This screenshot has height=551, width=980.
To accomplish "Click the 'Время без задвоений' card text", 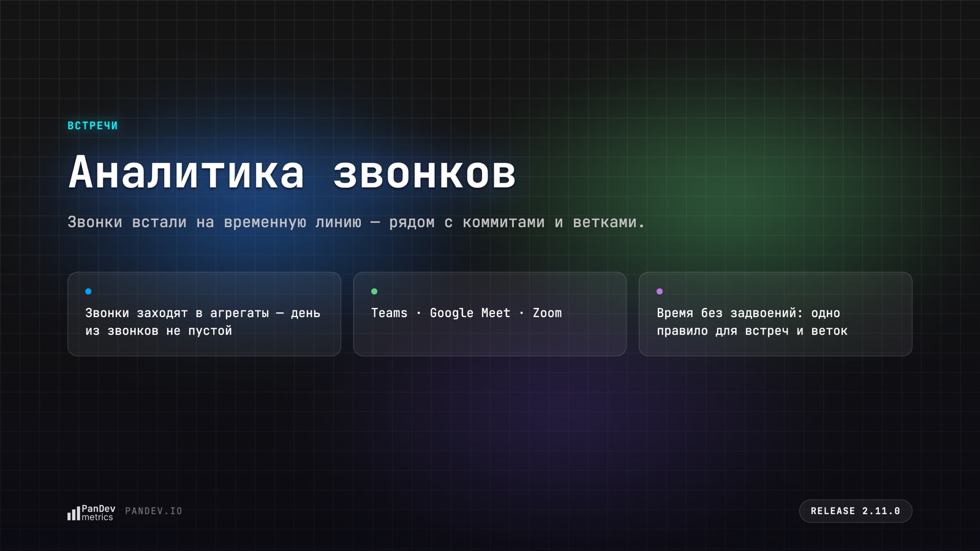I will [752, 322].
